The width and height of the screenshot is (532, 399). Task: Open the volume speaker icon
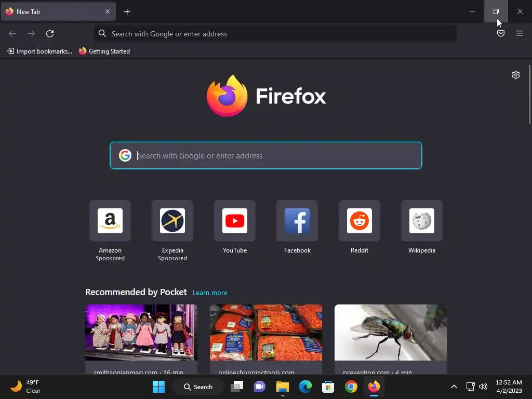(x=483, y=387)
